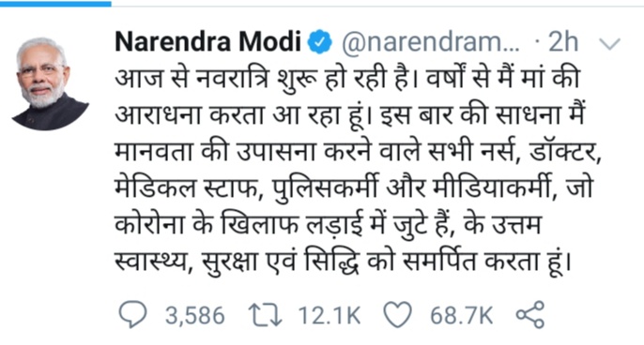Click the gray portion of the top bar
Image resolution: width=644 pixels, height=345 pixels.
tap(377, 5)
